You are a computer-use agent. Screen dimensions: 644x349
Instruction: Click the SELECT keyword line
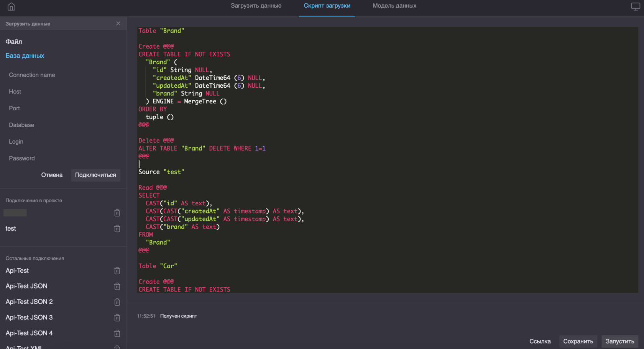[x=149, y=195]
